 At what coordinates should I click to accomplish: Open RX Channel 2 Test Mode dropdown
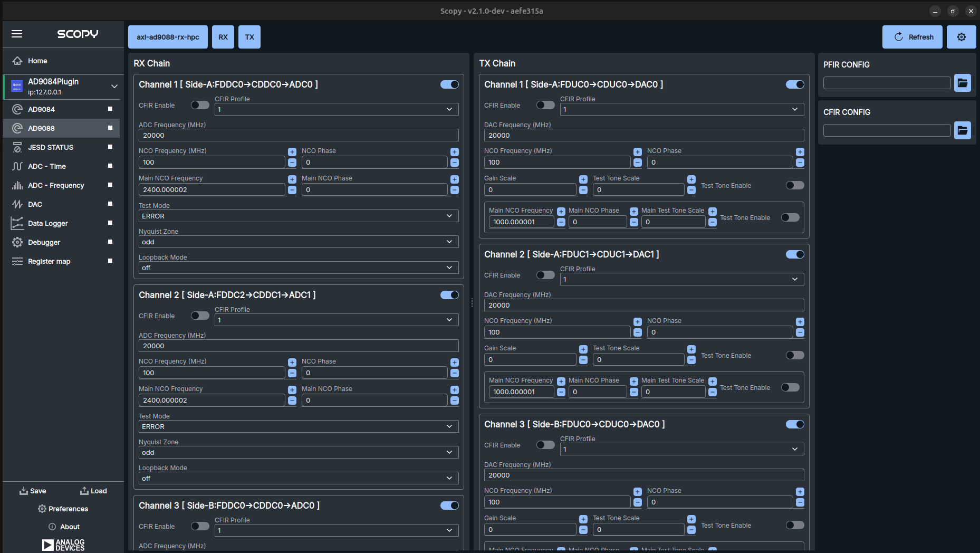click(299, 426)
